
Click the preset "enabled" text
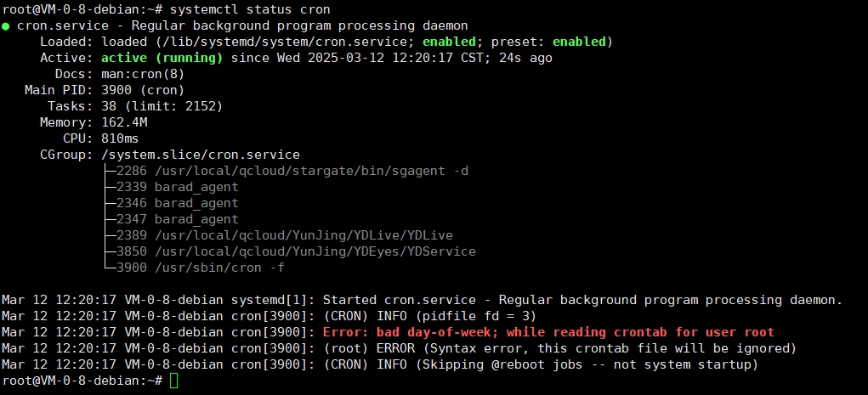point(579,42)
